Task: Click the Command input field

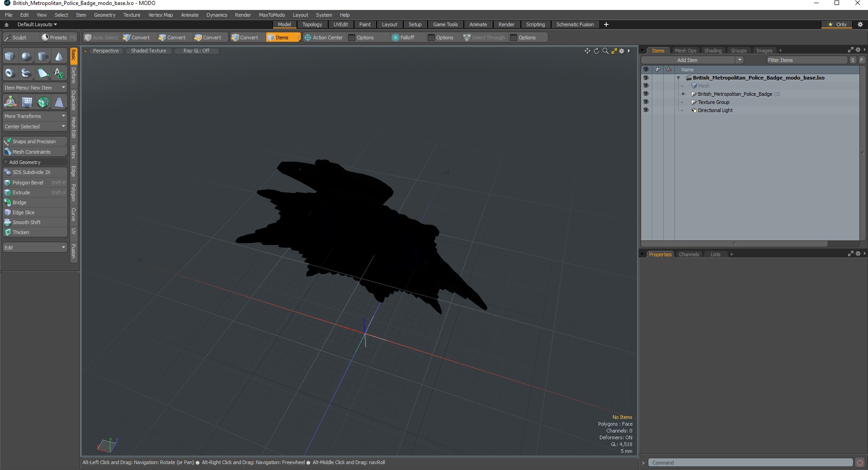Action: click(x=750, y=463)
